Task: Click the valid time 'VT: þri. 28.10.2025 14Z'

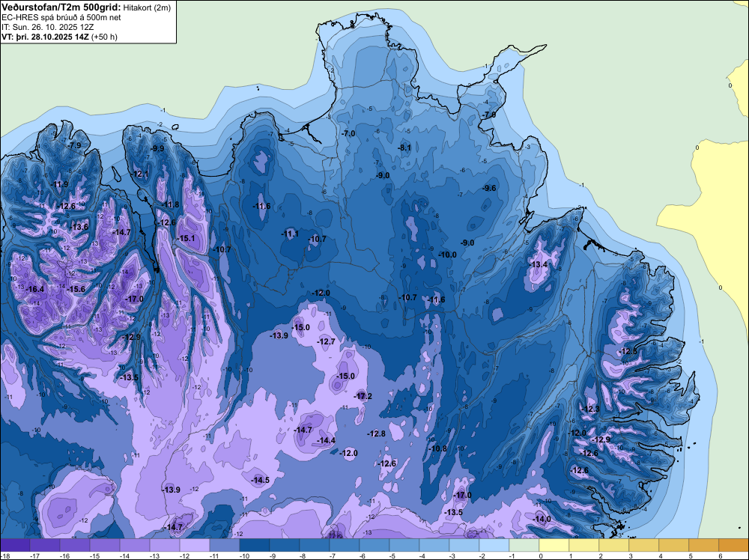Action: click(x=45, y=37)
